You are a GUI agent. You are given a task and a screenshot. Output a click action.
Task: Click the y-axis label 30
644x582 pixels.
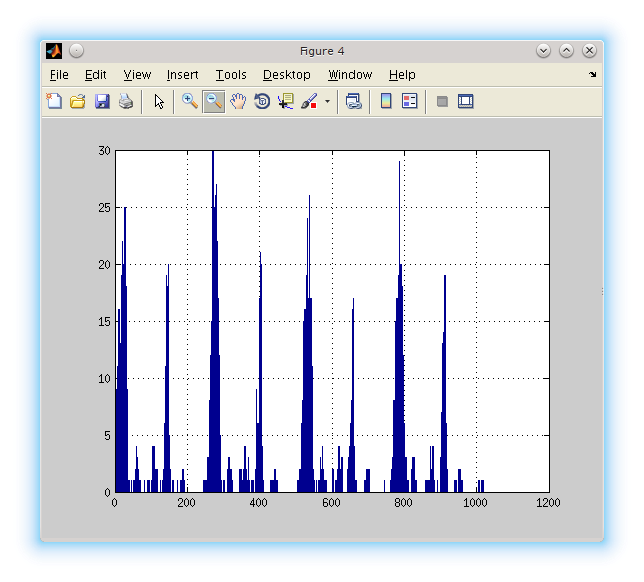point(104,151)
